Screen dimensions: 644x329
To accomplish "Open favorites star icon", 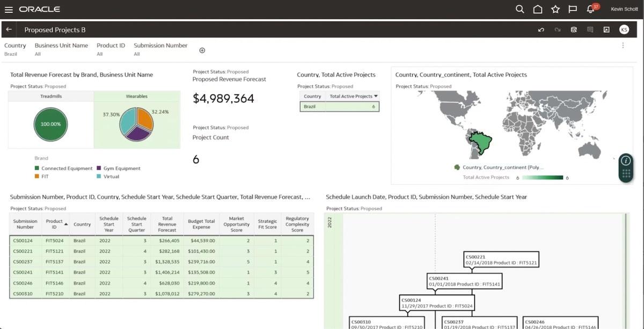I will (x=555, y=9).
